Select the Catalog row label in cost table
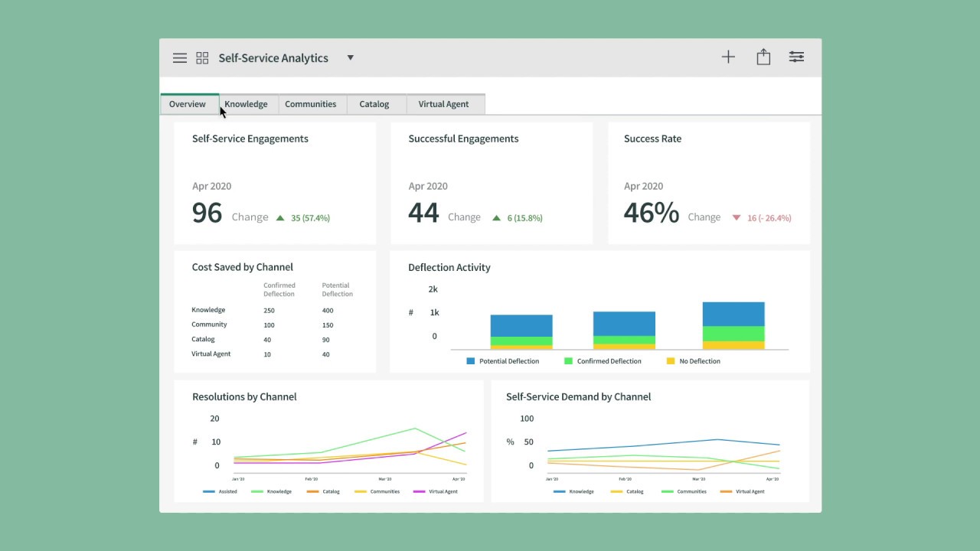Image resolution: width=980 pixels, height=551 pixels. (203, 339)
